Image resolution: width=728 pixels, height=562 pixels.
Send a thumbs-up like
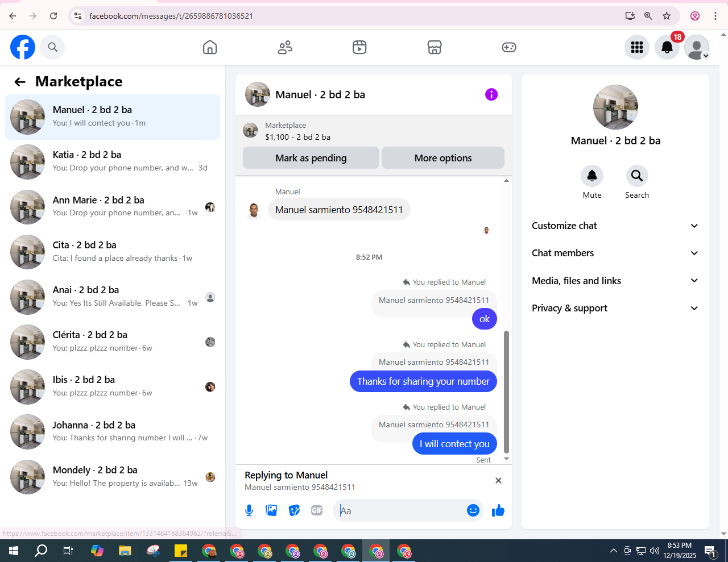point(498,510)
